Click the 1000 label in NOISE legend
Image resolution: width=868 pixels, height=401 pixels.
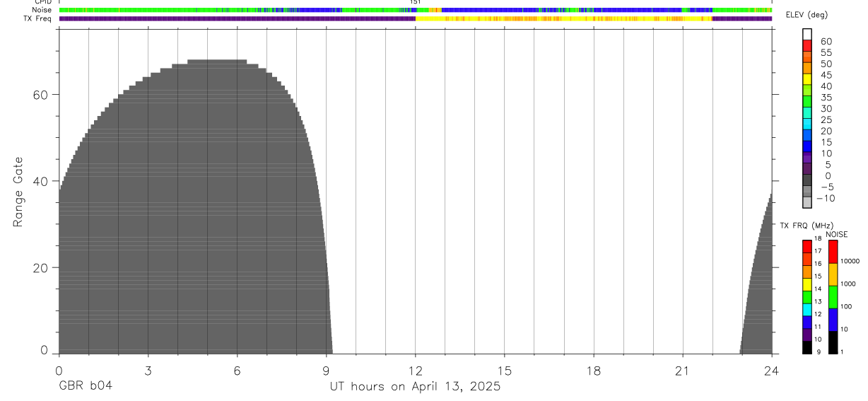pos(848,284)
